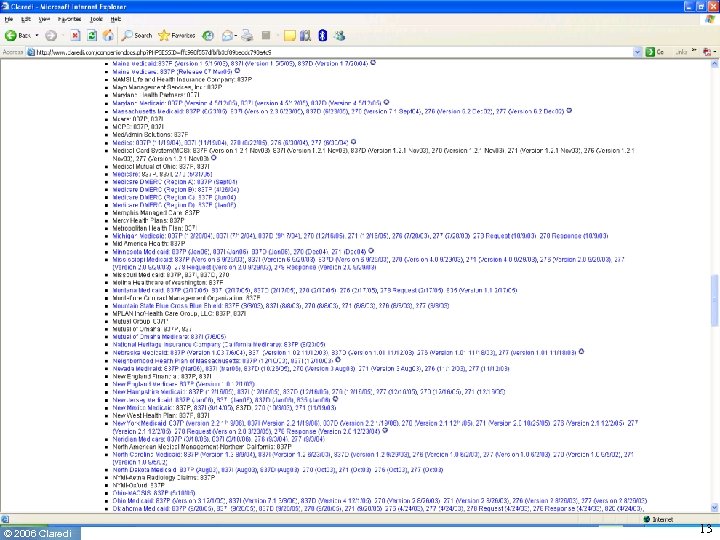
Task: Click the info icon after Maine Medicaid
Action: pyautogui.click(x=373, y=62)
